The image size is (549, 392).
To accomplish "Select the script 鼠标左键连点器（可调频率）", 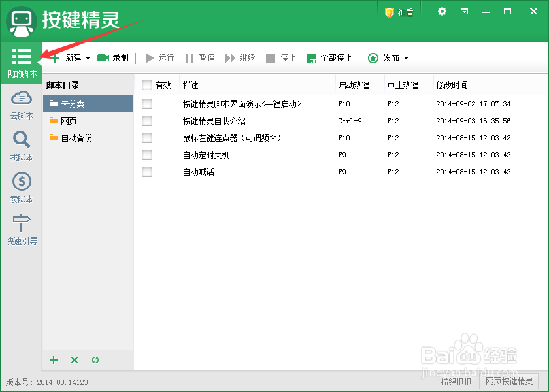I will point(233,138).
